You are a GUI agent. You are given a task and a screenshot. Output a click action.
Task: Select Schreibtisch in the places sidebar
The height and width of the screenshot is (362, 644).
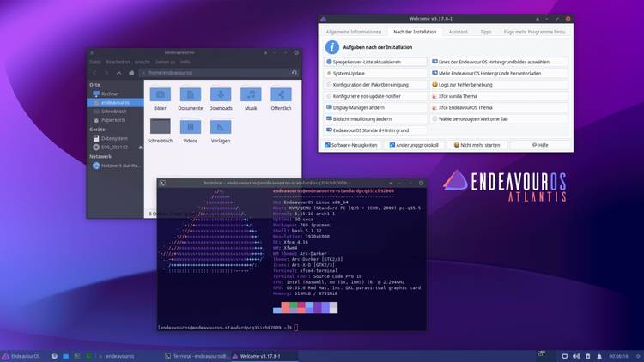115,112
